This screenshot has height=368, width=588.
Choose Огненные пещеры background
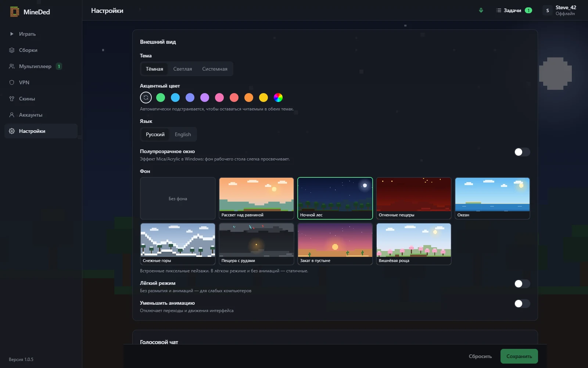click(414, 198)
